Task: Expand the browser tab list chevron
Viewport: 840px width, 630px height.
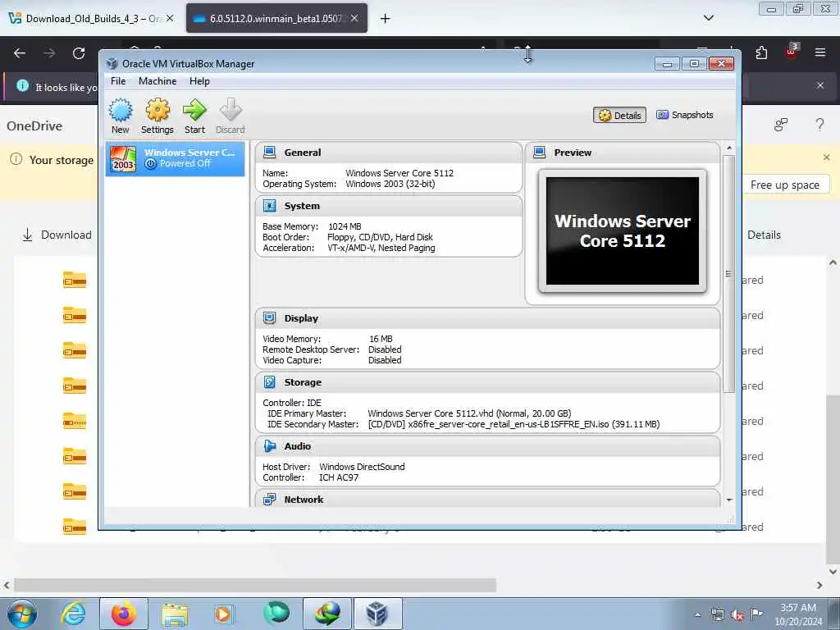Action: click(708, 18)
